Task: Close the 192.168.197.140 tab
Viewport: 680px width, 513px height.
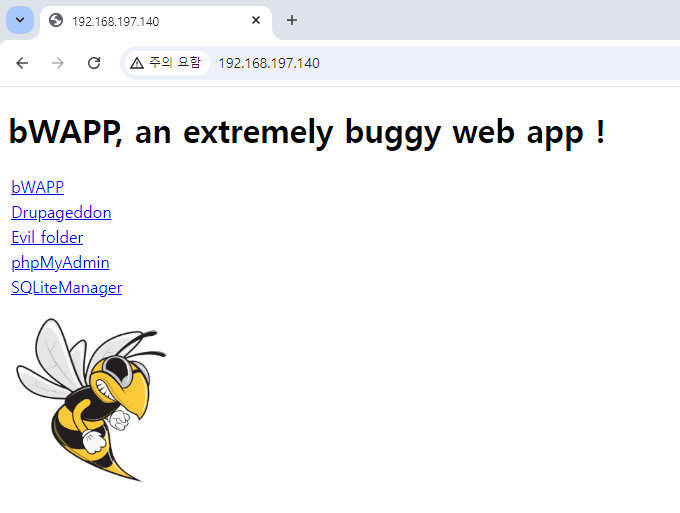Action: (x=256, y=20)
